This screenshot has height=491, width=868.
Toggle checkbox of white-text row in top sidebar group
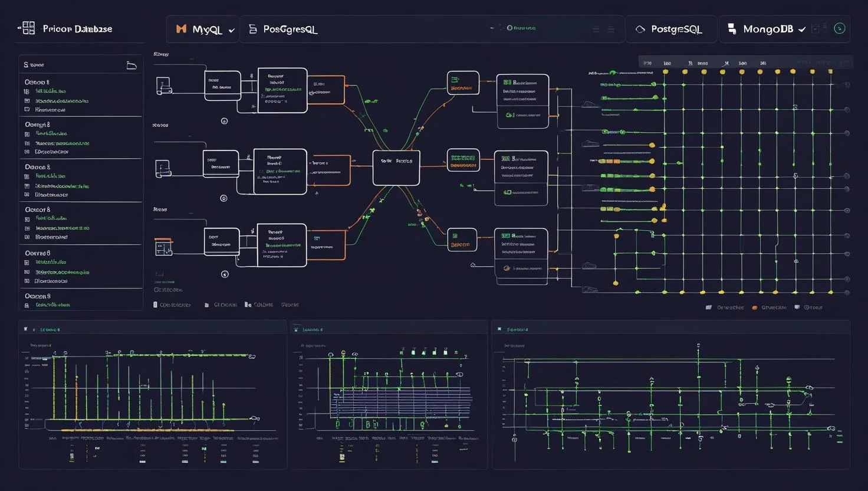[27, 110]
